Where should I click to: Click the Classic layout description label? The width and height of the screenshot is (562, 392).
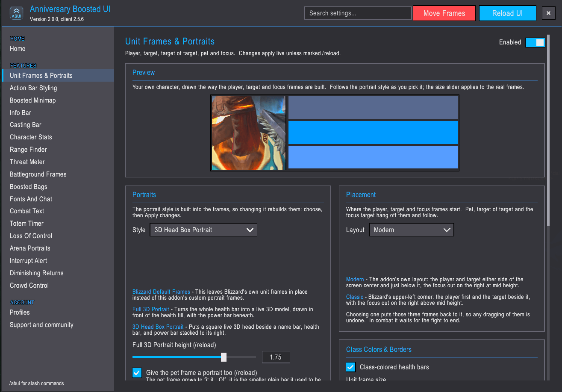pyautogui.click(x=355, y=297)
